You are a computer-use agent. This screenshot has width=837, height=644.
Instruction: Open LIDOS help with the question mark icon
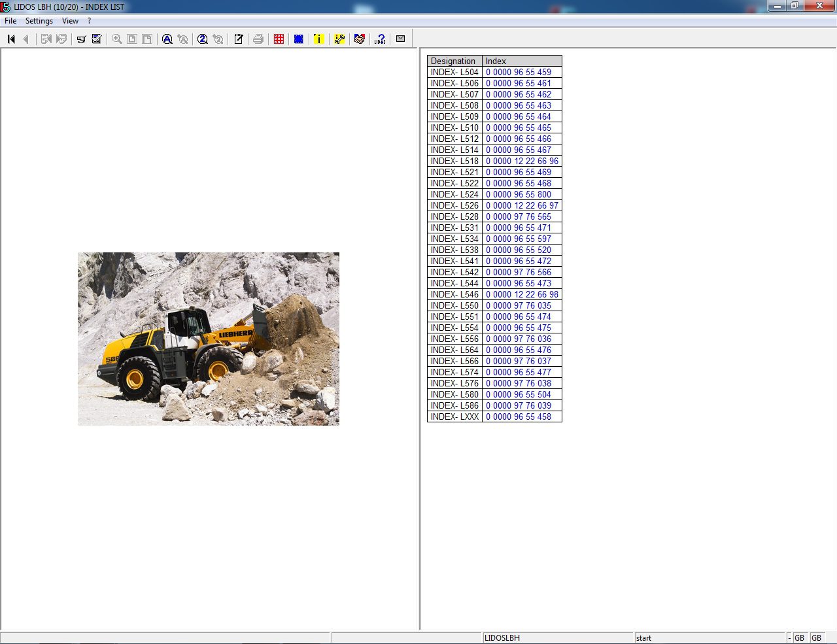click(380, 39)
